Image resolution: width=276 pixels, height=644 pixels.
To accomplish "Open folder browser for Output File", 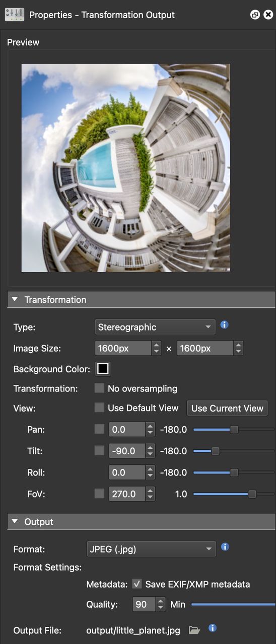I will click(194, 630).
